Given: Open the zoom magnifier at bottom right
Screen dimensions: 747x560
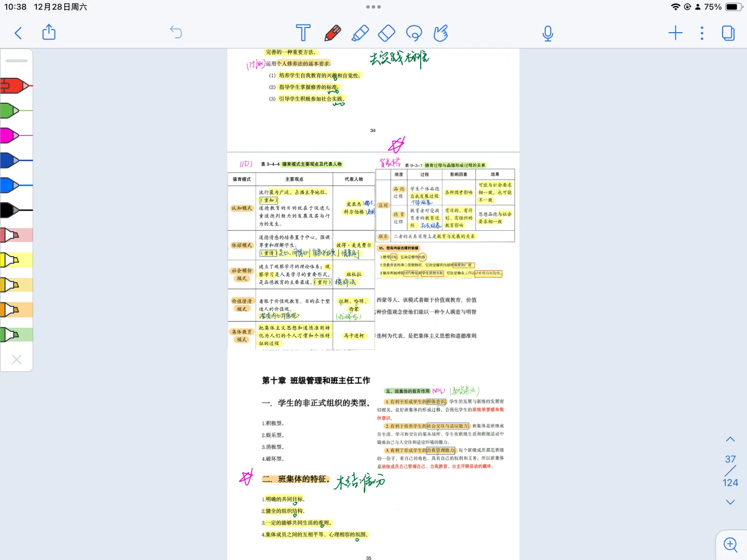Looking at the screenshot, I should point(730,545).
